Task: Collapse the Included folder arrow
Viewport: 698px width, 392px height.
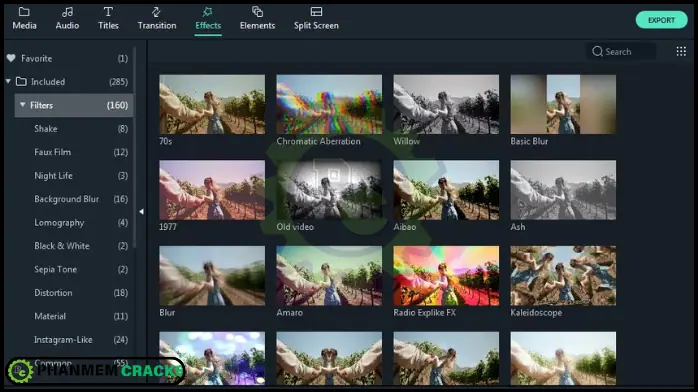Action: (x=8, y=81)
